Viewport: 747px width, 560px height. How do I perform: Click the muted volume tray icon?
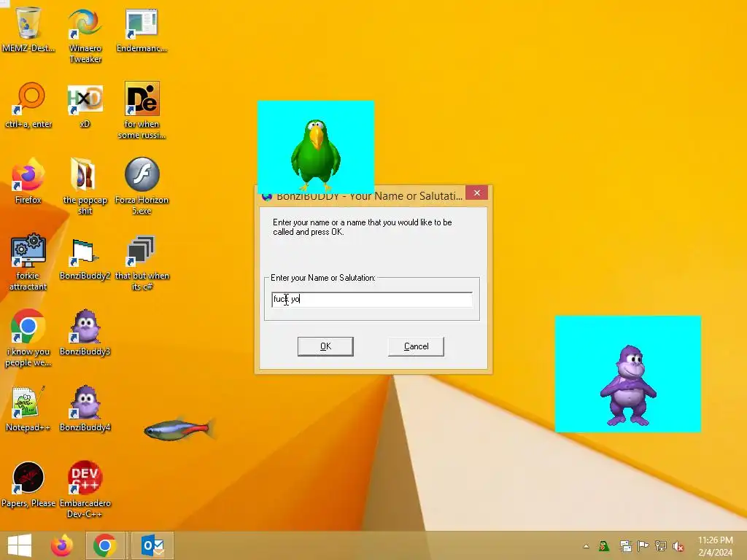[x=678, y=546]
